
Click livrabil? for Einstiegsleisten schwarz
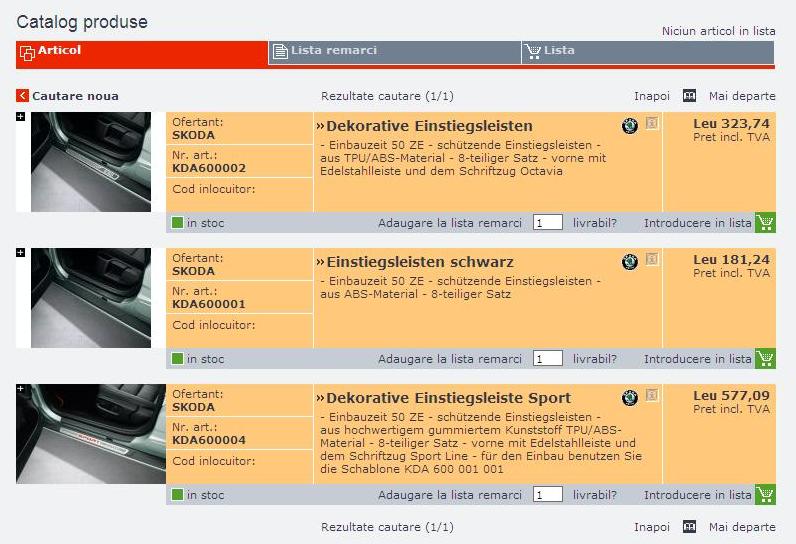click(x=594, y=359)
